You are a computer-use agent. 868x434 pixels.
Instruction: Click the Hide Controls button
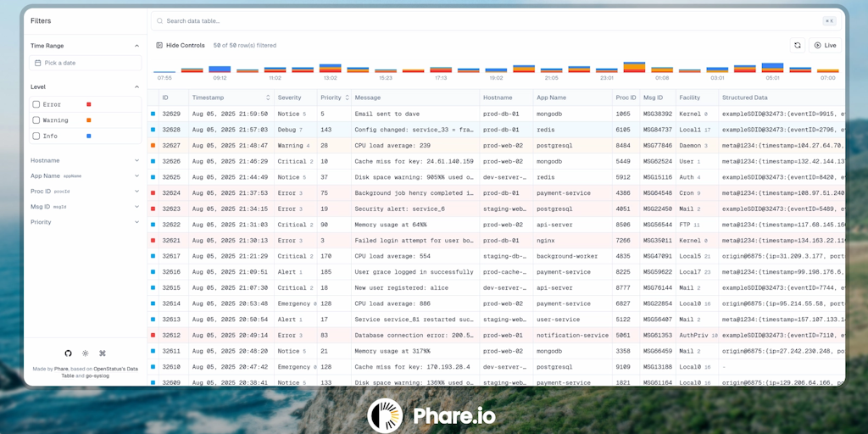[x=181, y=45]
